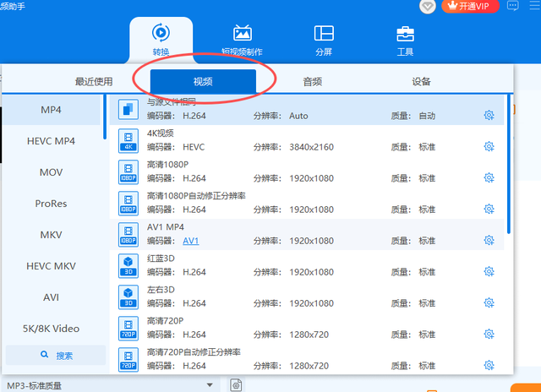Choose the 红蓝3D preset icon

click(x=128, y=266)
